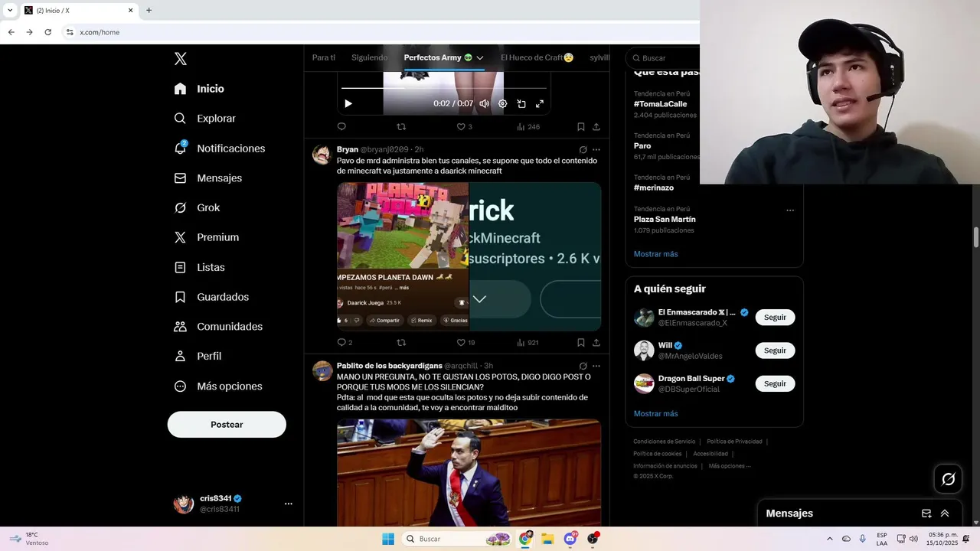Switch to Siguiendo tab
Screen dimensions: 980x551
point(369,57)
